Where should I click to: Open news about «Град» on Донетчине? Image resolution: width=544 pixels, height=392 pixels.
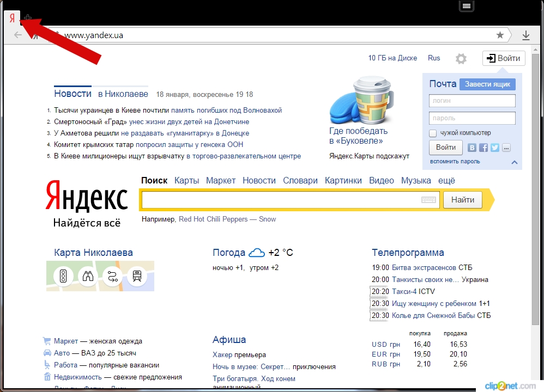pyautogui.click(x=189, y=121)
